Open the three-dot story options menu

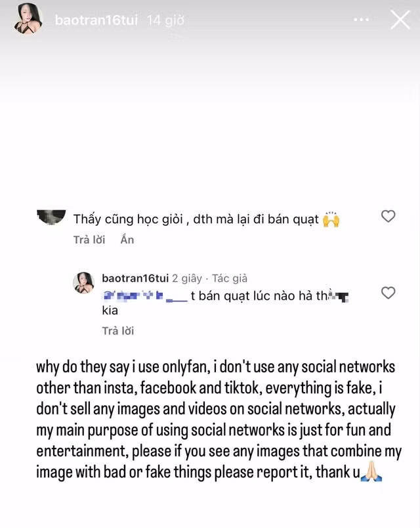point(362,20)
